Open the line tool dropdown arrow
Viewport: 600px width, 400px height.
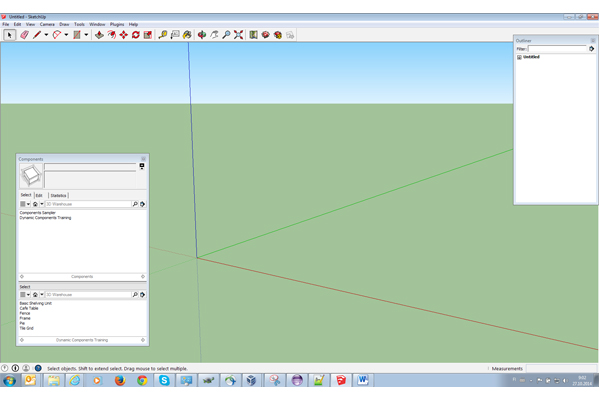pos(47,35)
